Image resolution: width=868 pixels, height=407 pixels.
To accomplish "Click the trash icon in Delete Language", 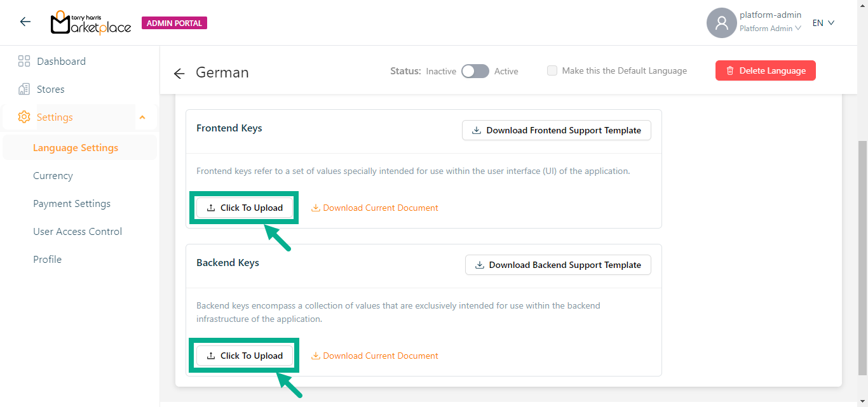I will (730, 71).
